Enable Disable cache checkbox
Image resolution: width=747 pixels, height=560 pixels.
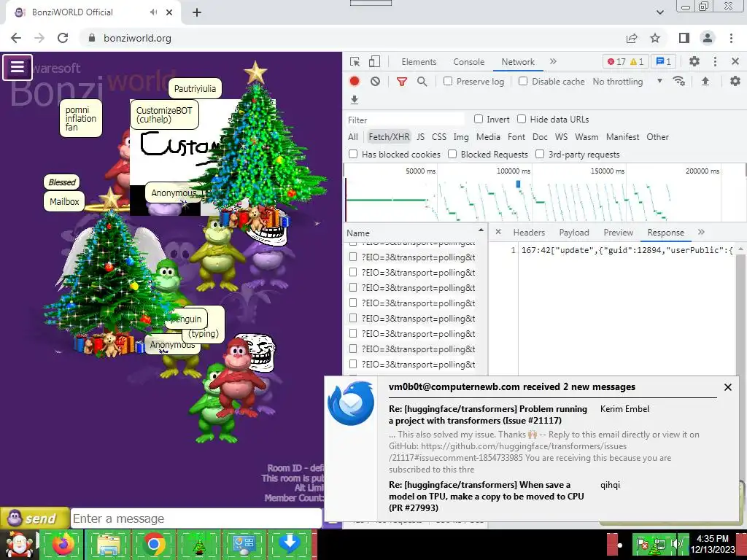[x=523, y=82]
